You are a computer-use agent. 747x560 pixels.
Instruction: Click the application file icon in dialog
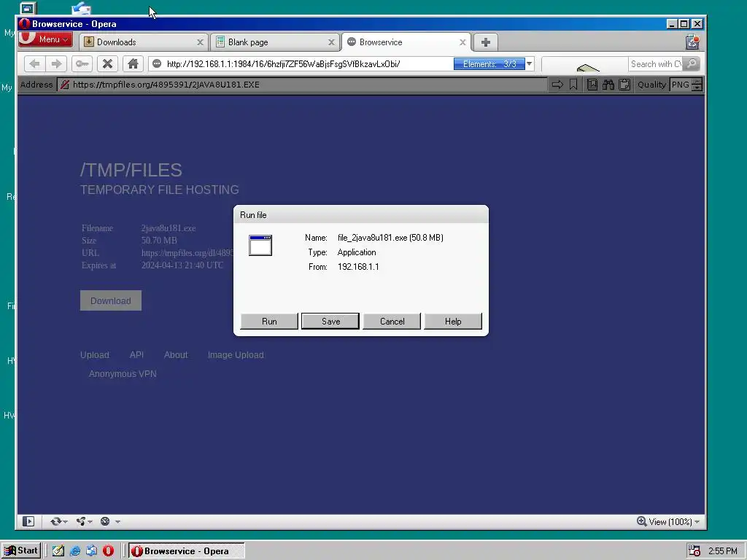point(260,245)
